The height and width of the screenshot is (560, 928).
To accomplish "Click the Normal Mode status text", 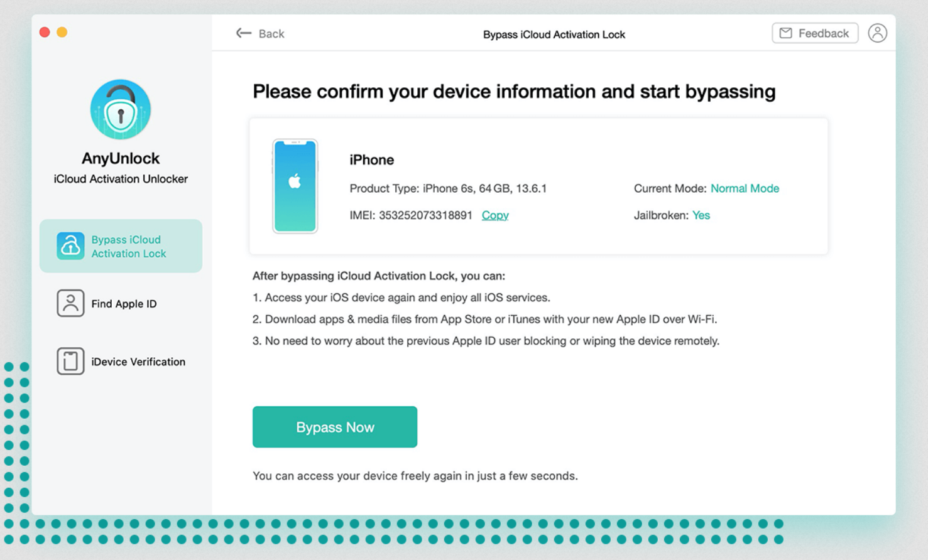I will pos(745,188).
